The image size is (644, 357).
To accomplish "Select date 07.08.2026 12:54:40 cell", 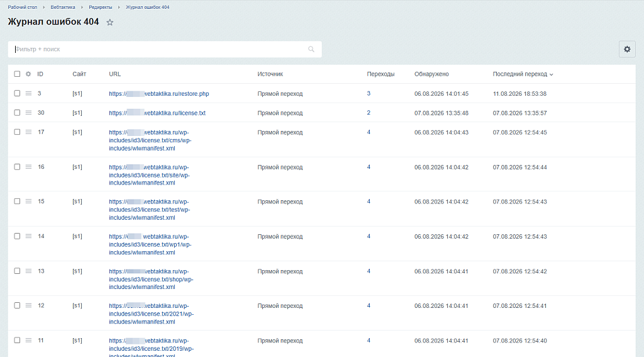I will click(519, 341).
